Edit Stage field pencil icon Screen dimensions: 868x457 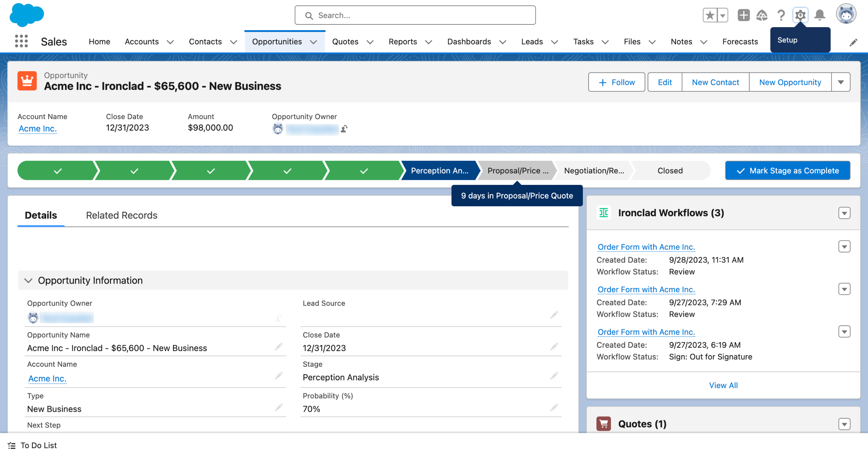554,376
